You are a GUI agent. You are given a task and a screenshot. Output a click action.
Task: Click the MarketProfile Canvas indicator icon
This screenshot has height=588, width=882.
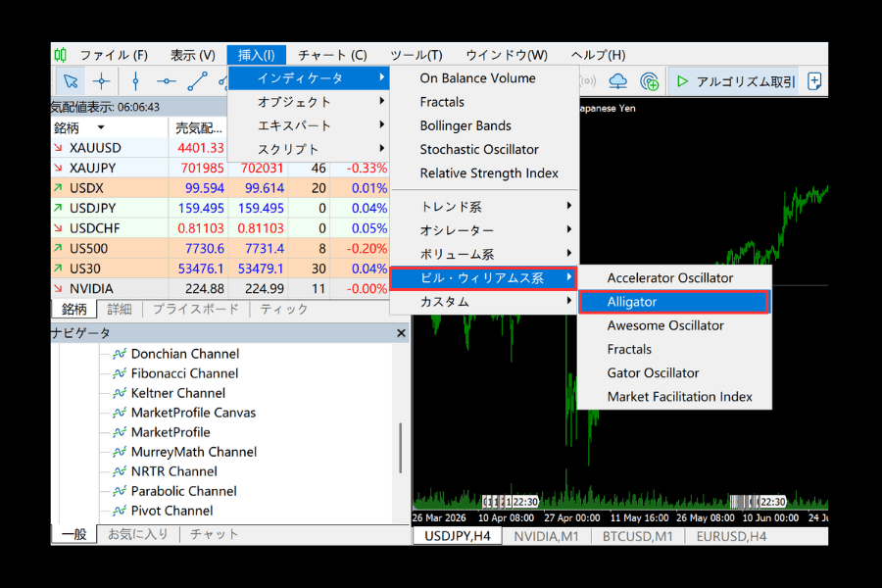coord(120,413)
